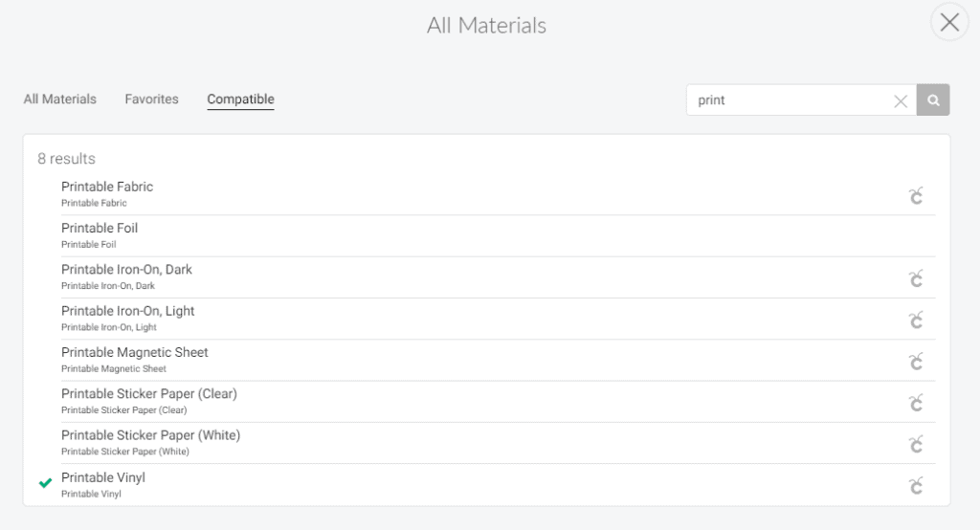Click the green checkmark next to Printable Vinyl
Image resolution: width=980 pixels, height=530 pixels.
point(45,482)
